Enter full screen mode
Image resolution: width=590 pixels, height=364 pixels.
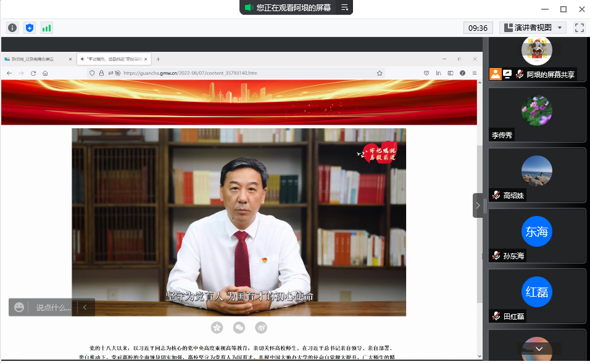click(579, 28)
